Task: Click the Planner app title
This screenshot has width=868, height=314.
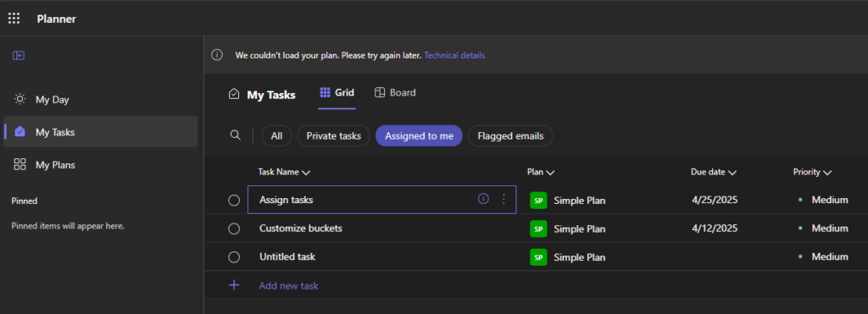Action: (x=57, y=19)
